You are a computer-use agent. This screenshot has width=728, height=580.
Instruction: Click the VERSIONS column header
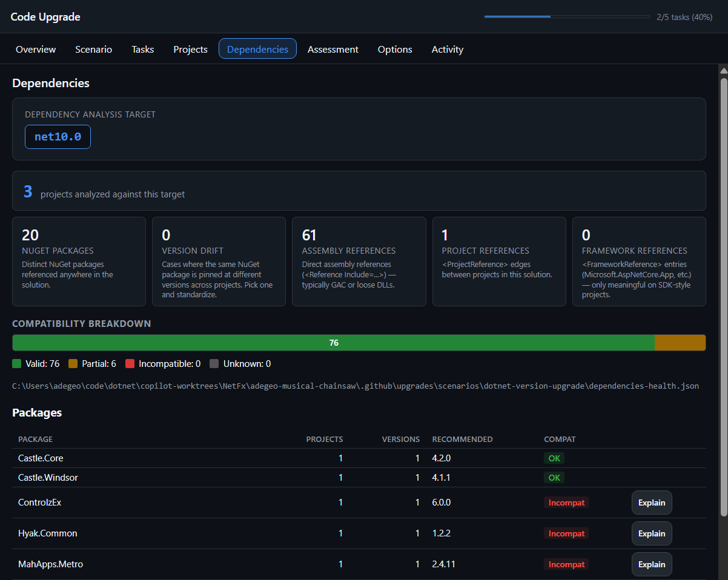click(401, 439)
